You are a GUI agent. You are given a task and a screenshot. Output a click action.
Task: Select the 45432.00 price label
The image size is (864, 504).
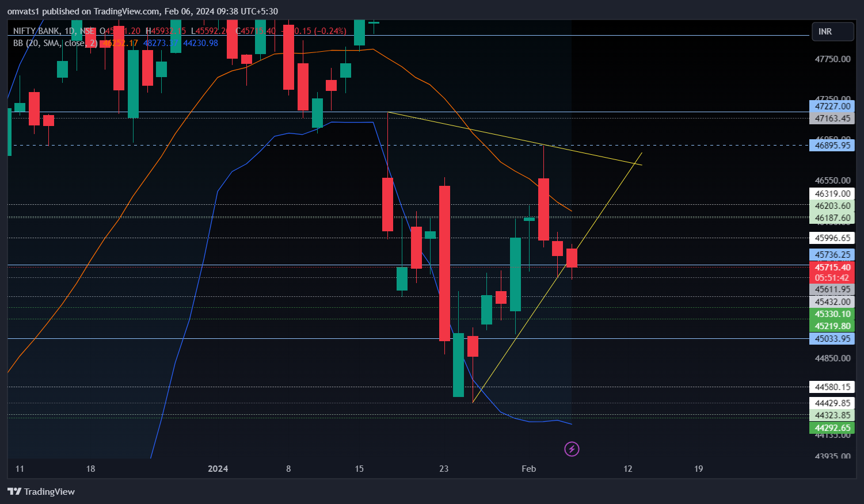(x=832, y=302)
